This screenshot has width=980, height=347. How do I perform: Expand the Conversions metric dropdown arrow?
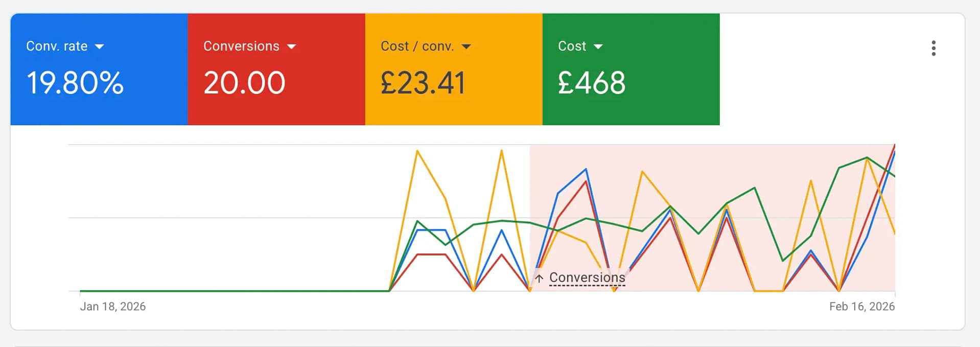(292, 47)
